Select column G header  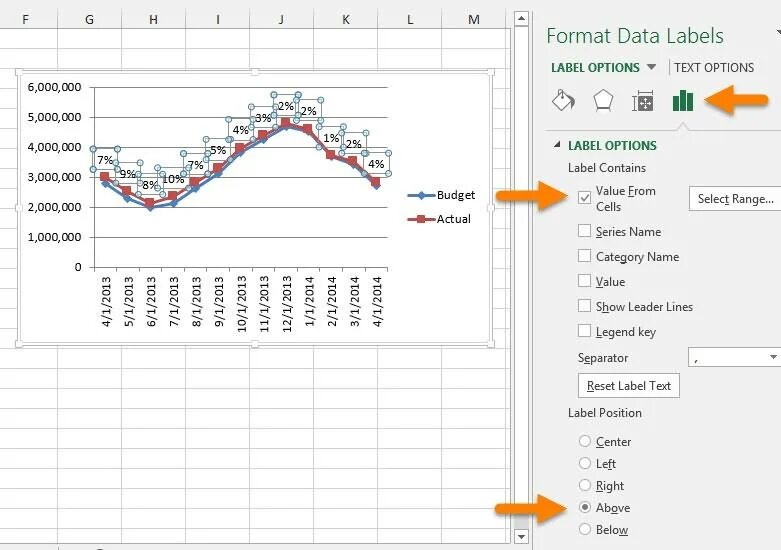[90, 19]
